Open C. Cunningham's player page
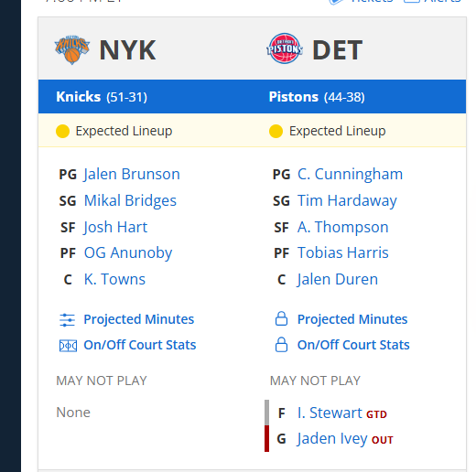Screen dimensions: 476x472 pyautogui.click(x=350, y=175)
